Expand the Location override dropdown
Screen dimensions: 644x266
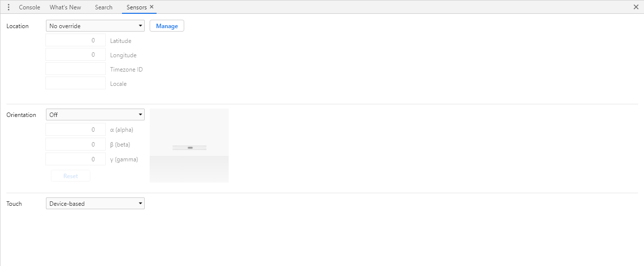pyautogui.click(x=95, y=26)
